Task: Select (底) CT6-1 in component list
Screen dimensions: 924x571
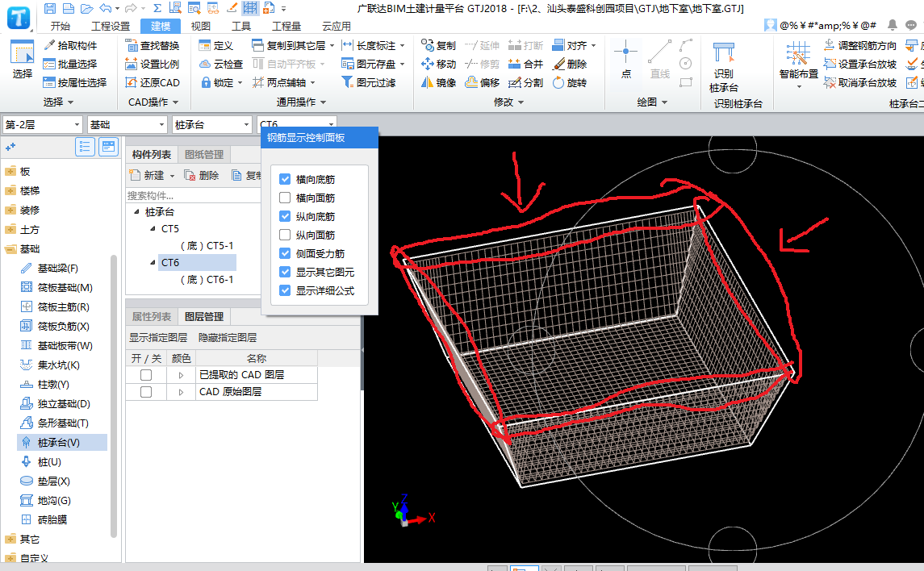Action: click(207, 280)
